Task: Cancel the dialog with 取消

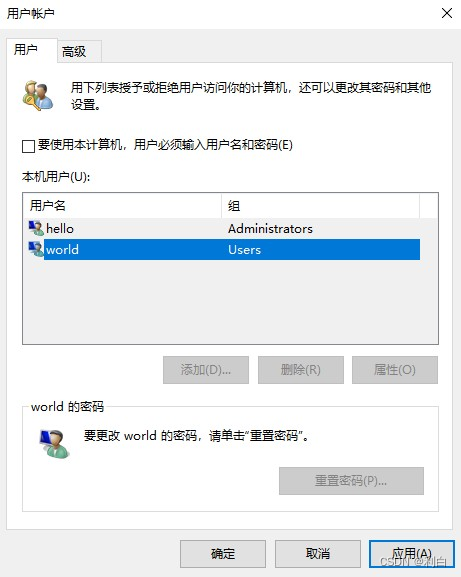Action: click(318, 553)
